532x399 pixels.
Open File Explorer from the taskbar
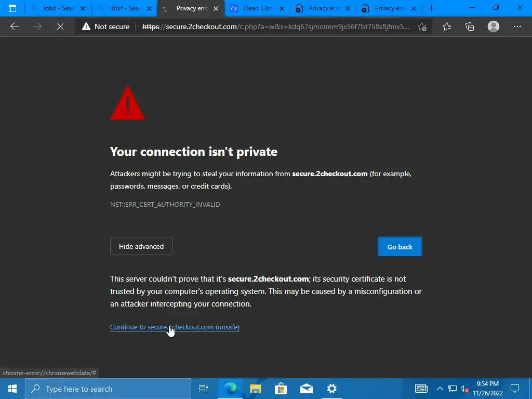(x=255, y=389)
